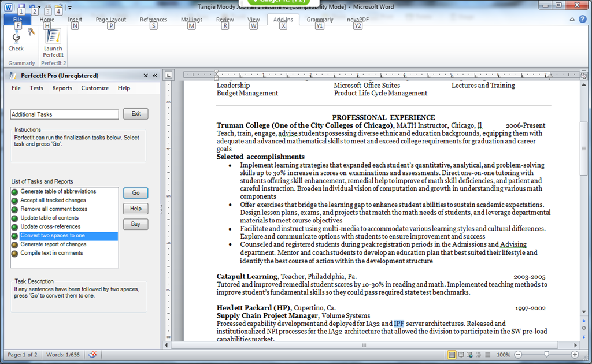Switch to Draft view

pos(488,355)
